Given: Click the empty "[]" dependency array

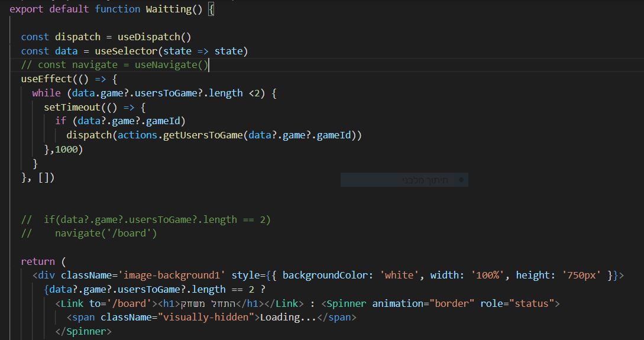Looking at the screenshot, I should 44,177.
